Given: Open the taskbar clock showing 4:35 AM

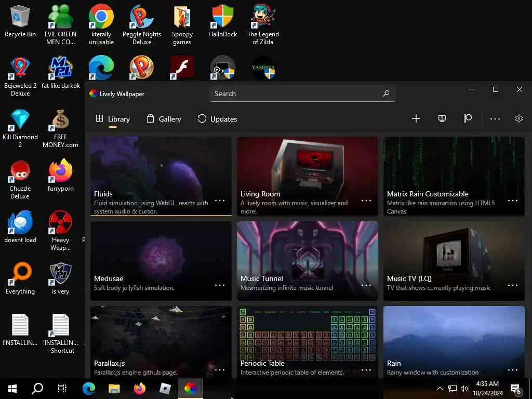Looking at the screenshot, I should click(487, 389).
